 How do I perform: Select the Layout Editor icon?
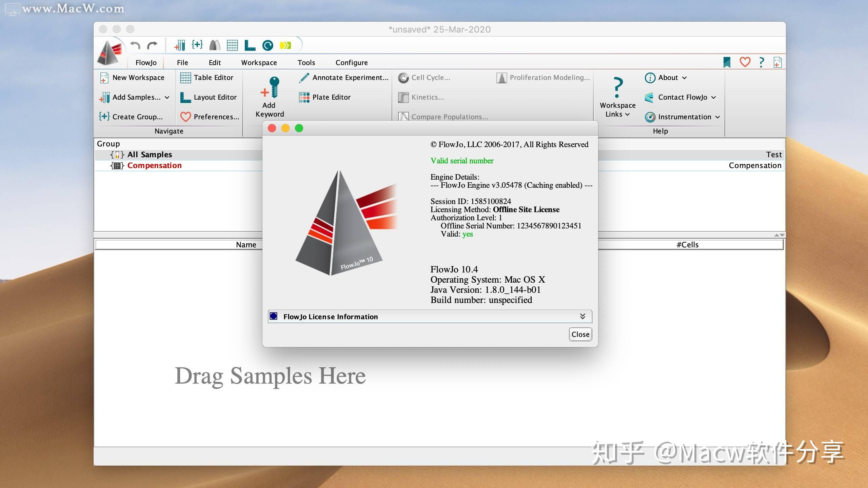tap(185, 97)
